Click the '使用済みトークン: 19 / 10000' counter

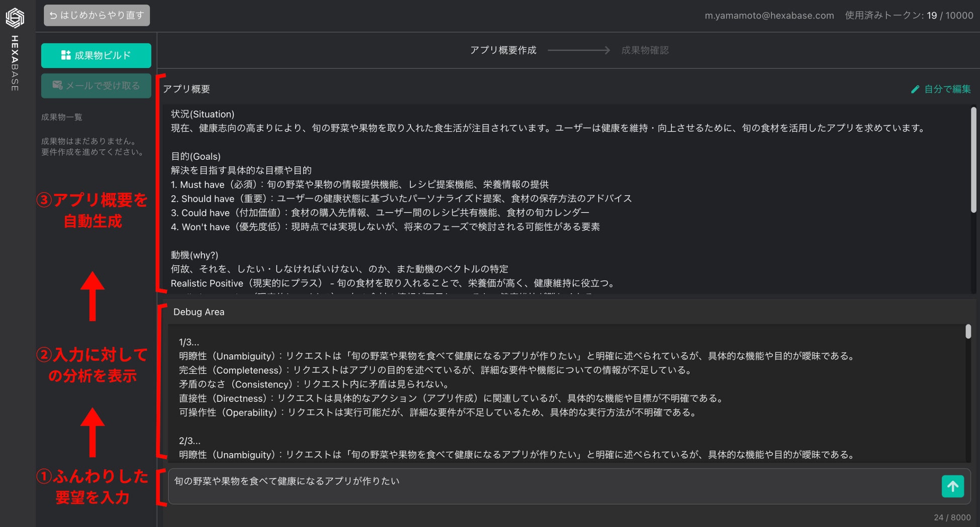[x=909, y=16]
